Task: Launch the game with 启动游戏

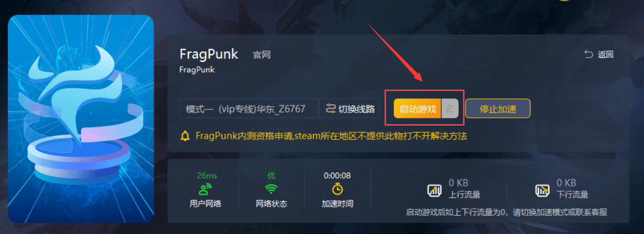Action: pos(417,109)
